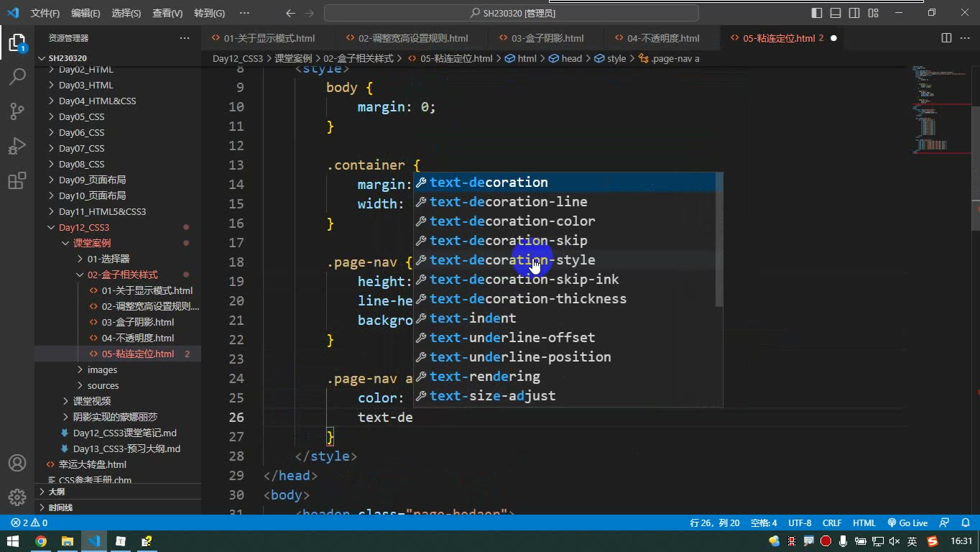Image resolution: width=980 pixels, height=552 pixels.
Task: Open the Run and Debug view
Action: (x=17, y=146)
